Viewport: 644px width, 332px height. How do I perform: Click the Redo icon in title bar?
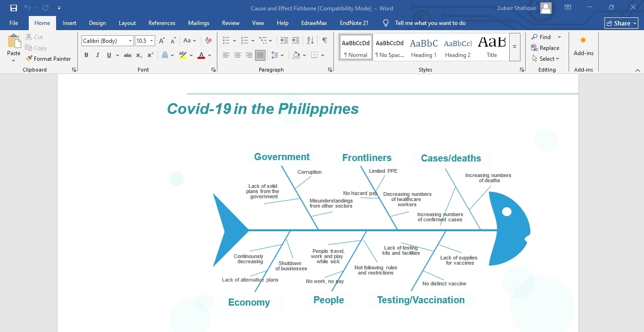pos(45,8)
